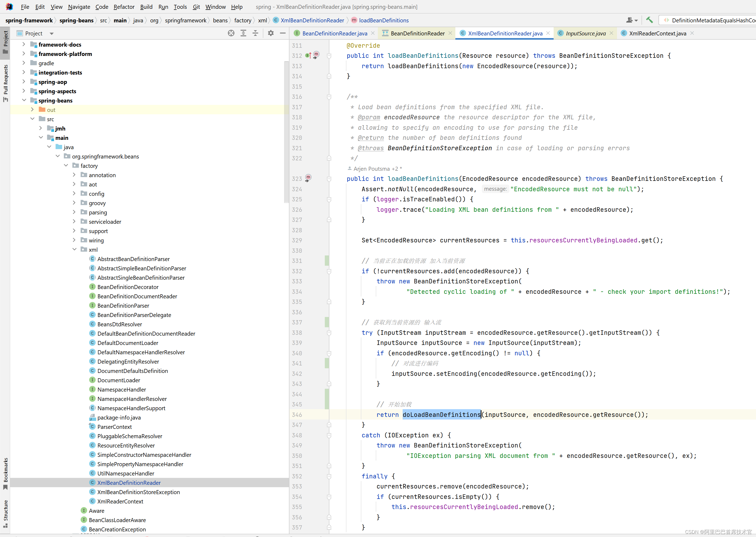Hide the Project tool window
The width and height of the screenshot is (756, 537).
click(283, 33)
